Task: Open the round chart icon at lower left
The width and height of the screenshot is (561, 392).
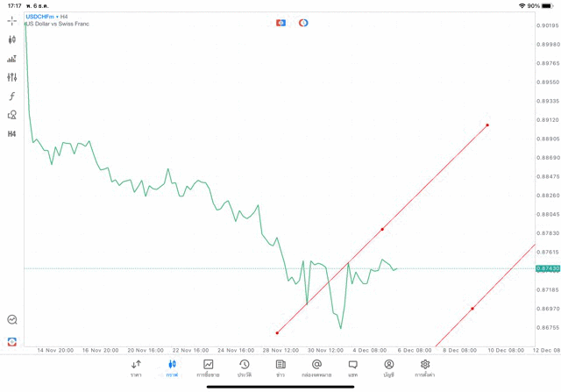Action: click(12, 320)
